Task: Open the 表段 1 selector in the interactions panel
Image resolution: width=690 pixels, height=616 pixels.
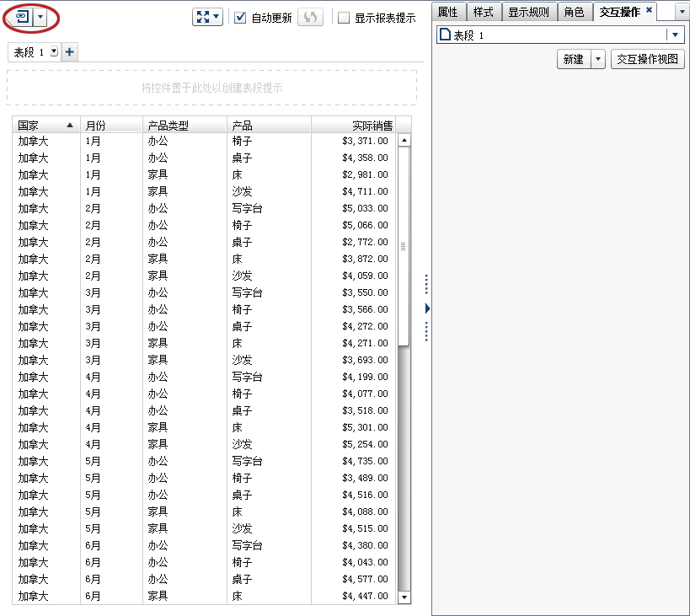Action: point(675,35)
